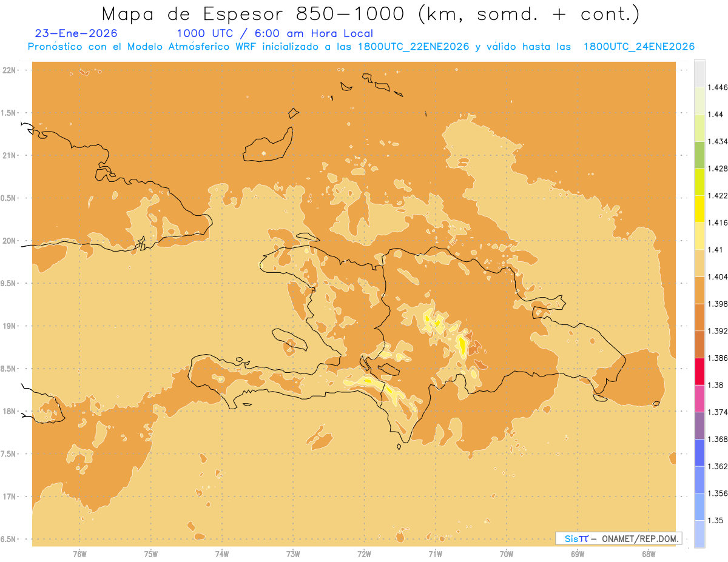Viewport: 728px width, 562px height.
Task: Click the '6.5N' latitude label
Action: click(9, 539)
